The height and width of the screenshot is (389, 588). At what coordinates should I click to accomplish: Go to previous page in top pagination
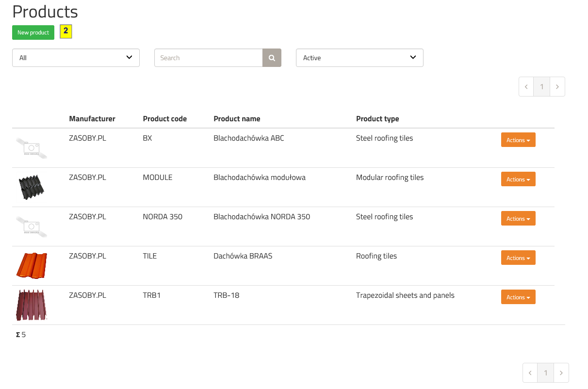click(526, 87)
